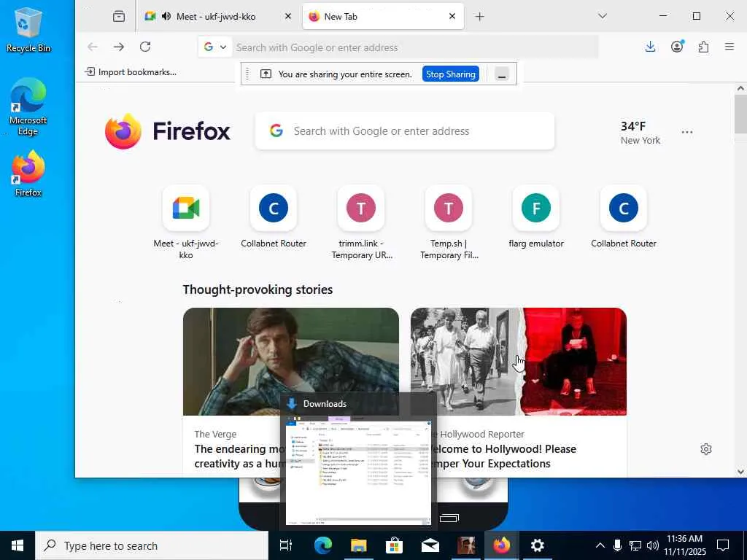747x560 pixels.
Task: Select the Microsoft Edge desktop shortcut
Action: pos(28,106)
